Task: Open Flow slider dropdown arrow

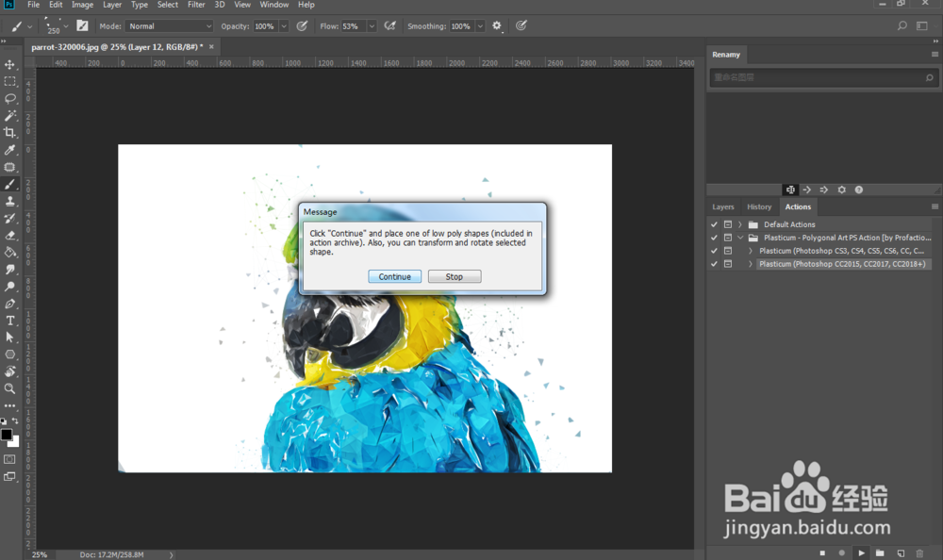Action: coord(372,25)
